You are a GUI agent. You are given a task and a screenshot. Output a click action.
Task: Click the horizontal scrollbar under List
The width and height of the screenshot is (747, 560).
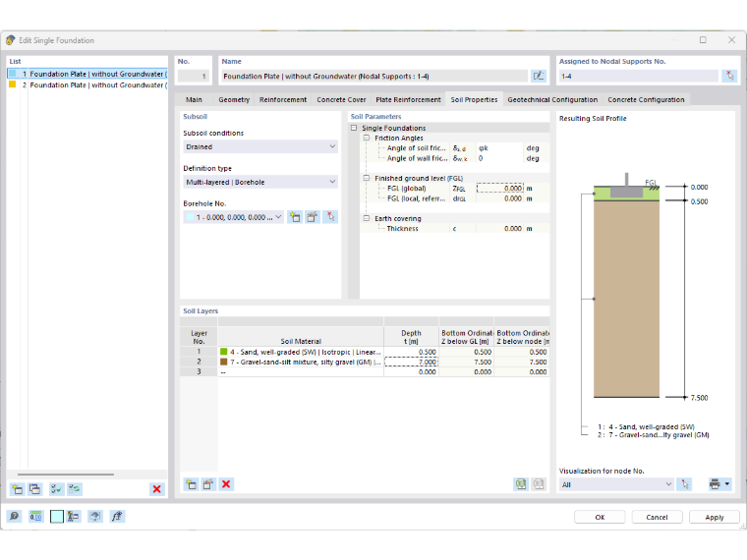66,475
